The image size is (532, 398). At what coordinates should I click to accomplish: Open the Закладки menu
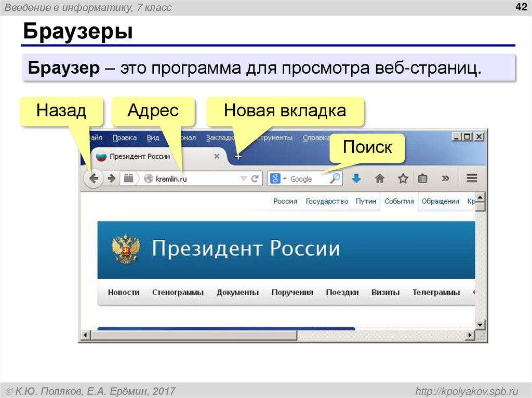220,138
